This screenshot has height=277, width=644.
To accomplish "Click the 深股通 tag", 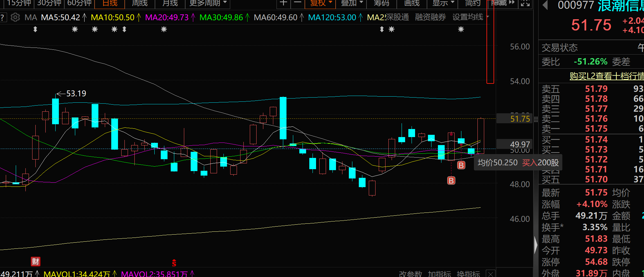I will [x=397, y=17].
